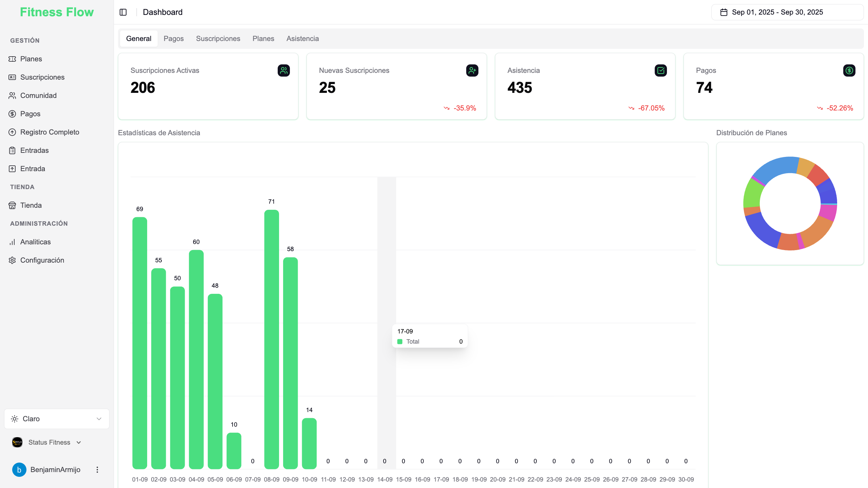
Task: Select the Entradas clipboard icon
Action: click(12, 150)
